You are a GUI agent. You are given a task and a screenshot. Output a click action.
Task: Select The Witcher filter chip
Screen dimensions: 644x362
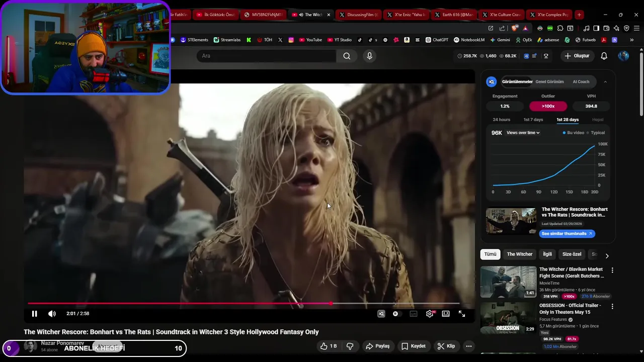(519, 254)
